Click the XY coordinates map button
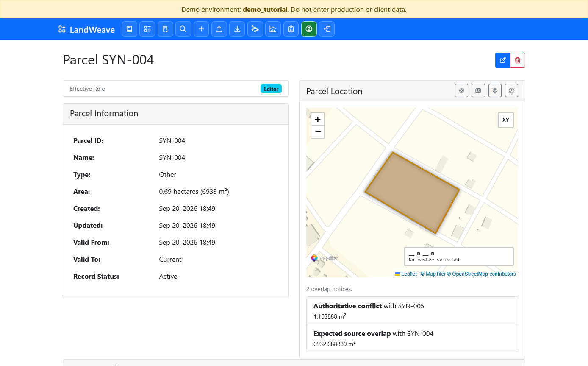 click(x=506, y=120)
